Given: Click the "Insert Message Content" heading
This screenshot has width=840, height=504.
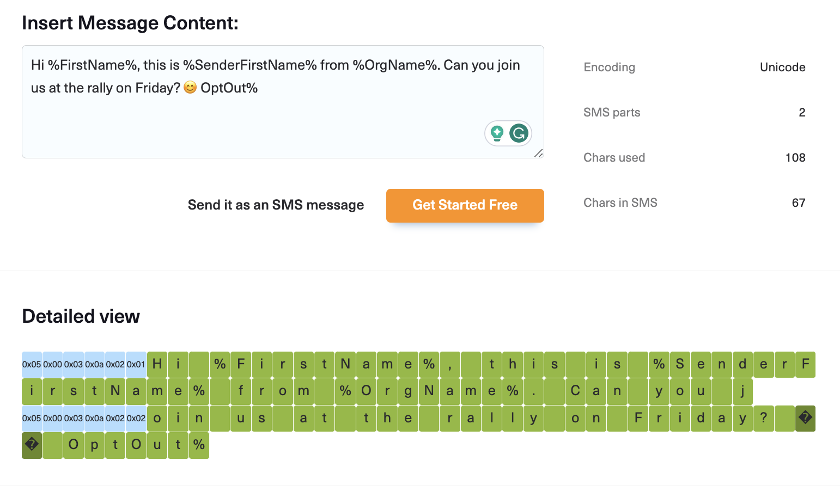Looking at the screenshot, I should click(x=130, y=23).
